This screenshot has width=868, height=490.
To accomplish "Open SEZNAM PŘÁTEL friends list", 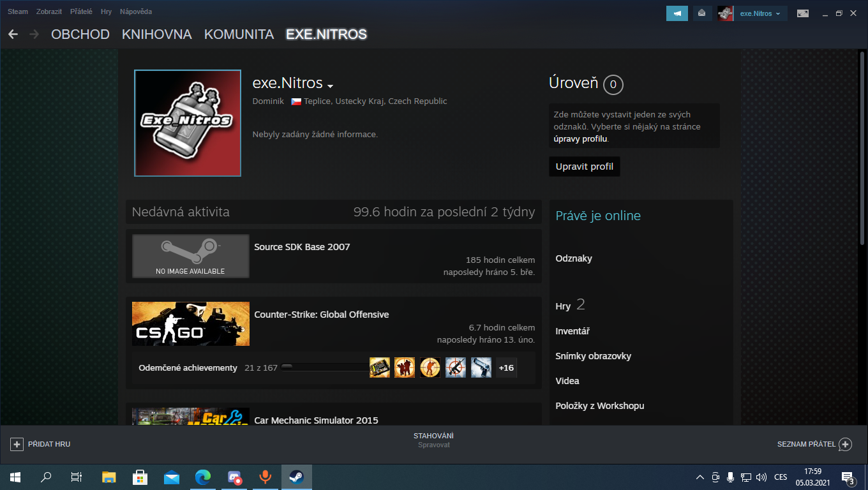I will pos(814,444).
